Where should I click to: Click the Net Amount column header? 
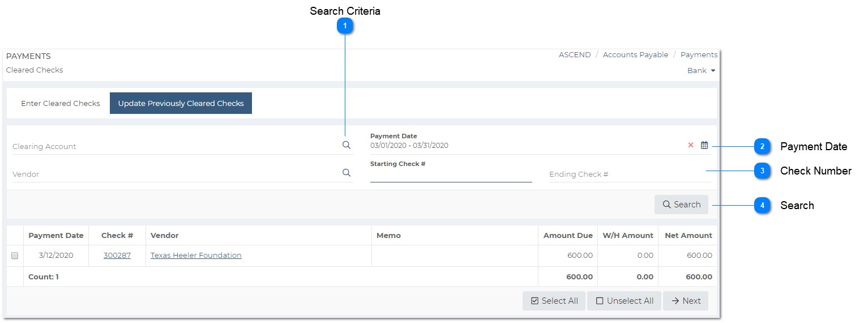pyautogui.click(x=688, y=235)
